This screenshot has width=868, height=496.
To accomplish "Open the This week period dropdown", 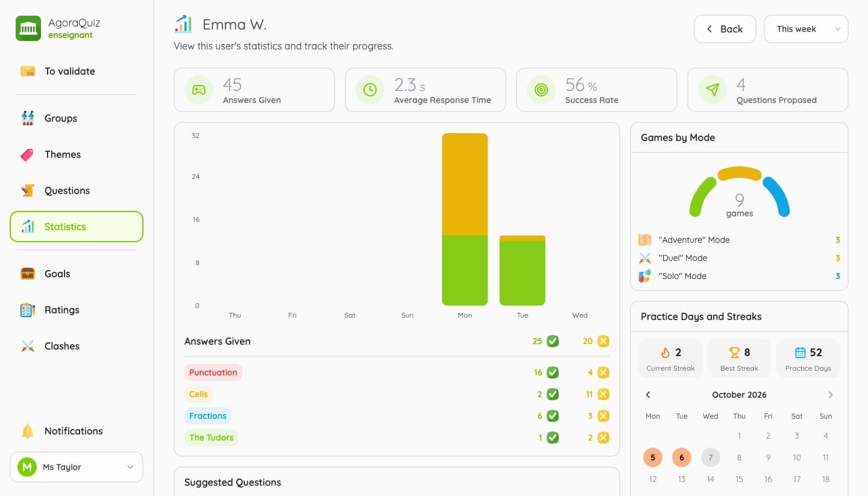I will click(x=806, y=29).
